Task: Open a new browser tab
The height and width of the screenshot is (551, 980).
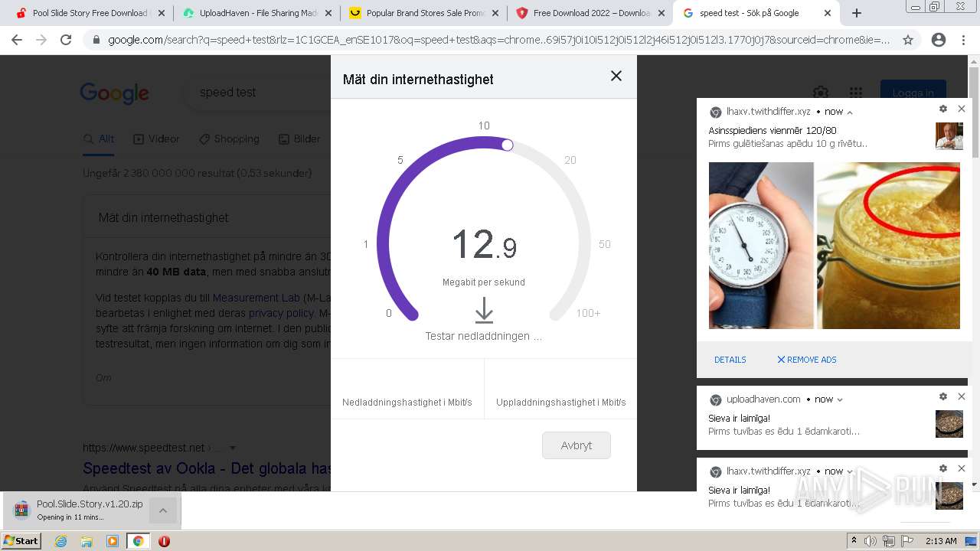Action: pos(857,13)
